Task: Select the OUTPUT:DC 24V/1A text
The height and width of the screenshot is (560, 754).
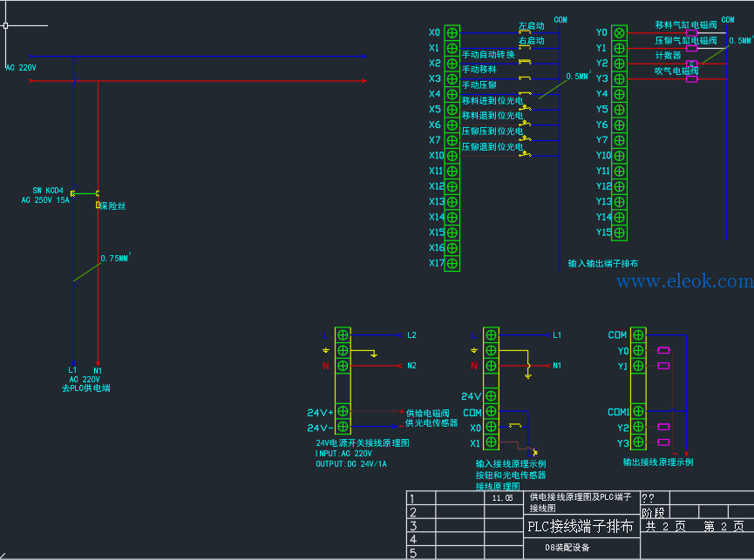Action: (351, 464)
